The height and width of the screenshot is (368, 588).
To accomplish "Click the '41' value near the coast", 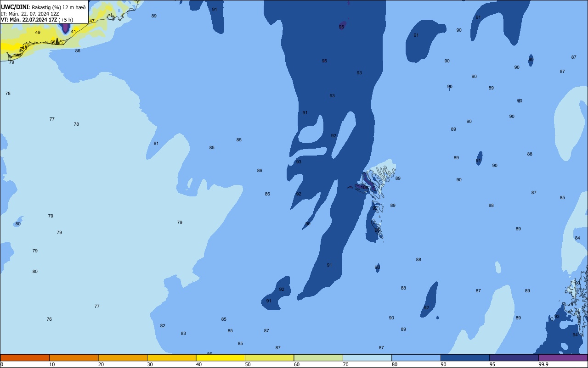I will pyautogui.click(x=73, y=32).
